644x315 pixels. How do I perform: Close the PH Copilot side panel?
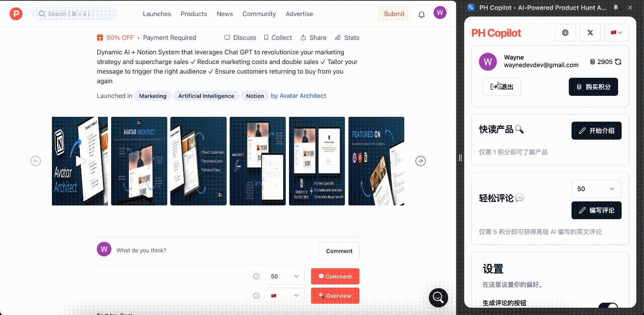(630, 8)
